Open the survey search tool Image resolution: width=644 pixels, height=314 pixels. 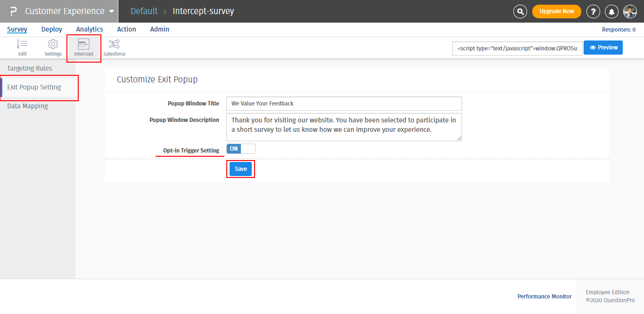coord(520,11)
